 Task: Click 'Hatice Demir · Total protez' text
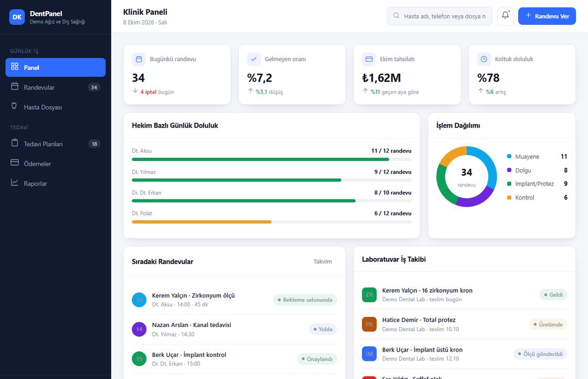tap(418, 320)
